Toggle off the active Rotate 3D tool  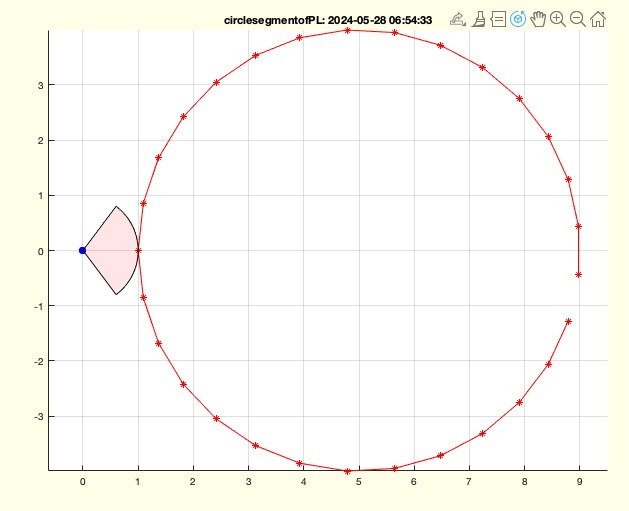coord(518,18)
